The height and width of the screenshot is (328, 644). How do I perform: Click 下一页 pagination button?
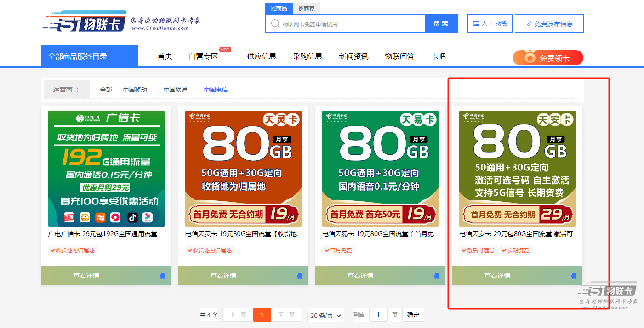[286, 315]
